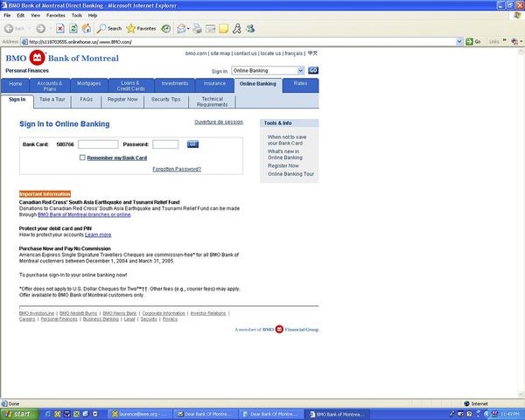Print the page with the printer icon
525x420 pixels.
(197, 29)
